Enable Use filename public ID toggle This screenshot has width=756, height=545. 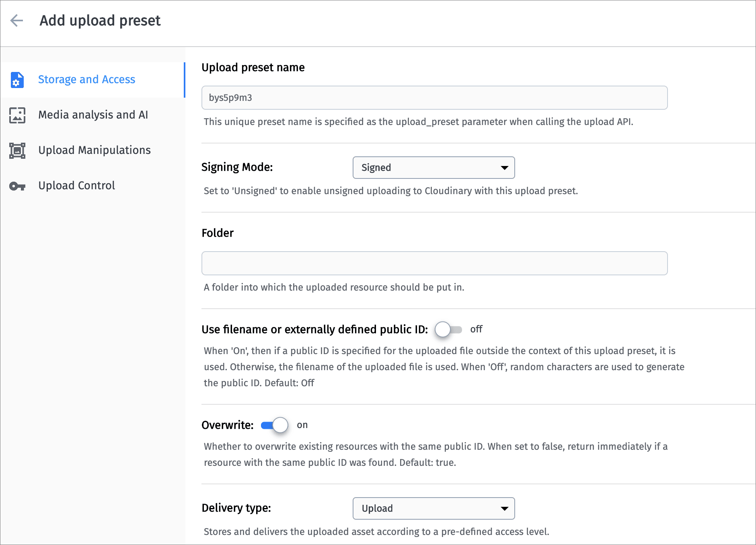[448, 330]
